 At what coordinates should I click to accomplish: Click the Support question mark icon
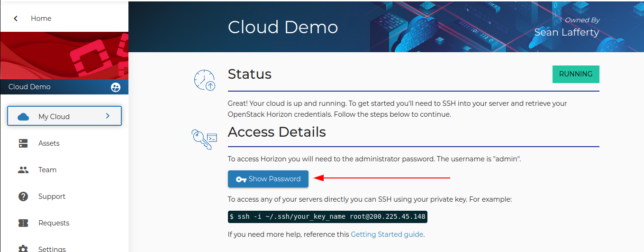[23, 196]
